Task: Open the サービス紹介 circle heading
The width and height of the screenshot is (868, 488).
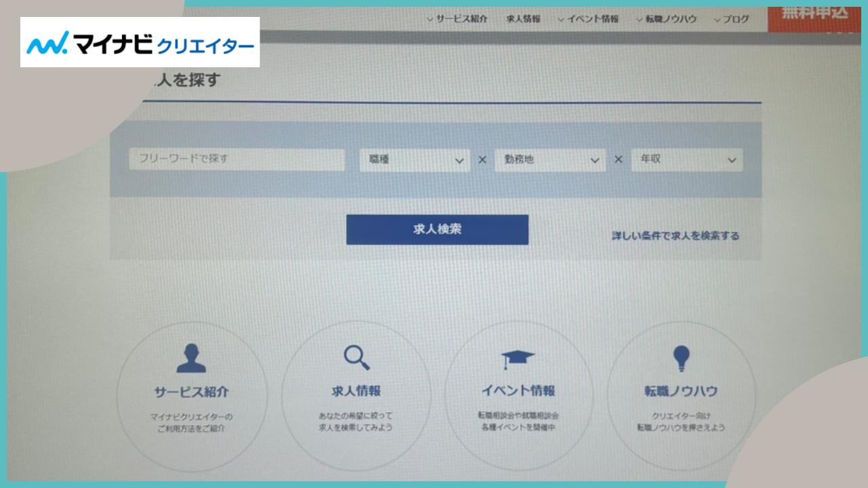Action: click(191, 392)
